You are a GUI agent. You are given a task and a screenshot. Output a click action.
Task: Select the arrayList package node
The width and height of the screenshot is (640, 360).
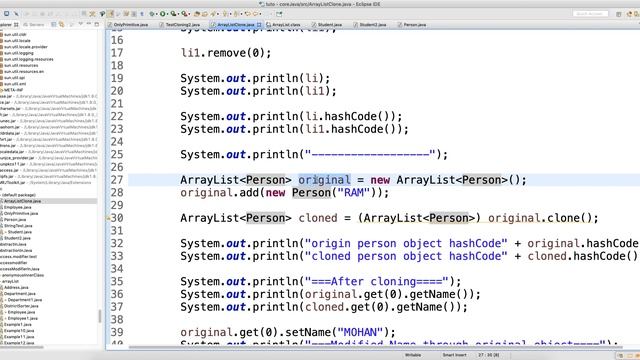pos(11,281)
